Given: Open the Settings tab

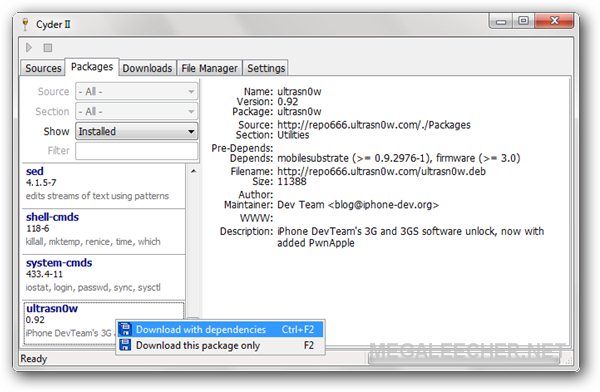Looking at the screenshot, I should pos(266,68).
